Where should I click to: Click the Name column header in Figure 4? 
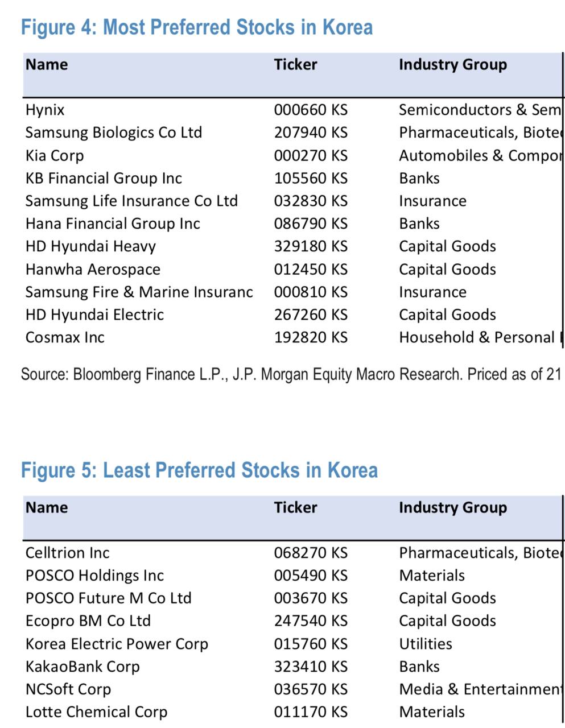pos(47,64)
